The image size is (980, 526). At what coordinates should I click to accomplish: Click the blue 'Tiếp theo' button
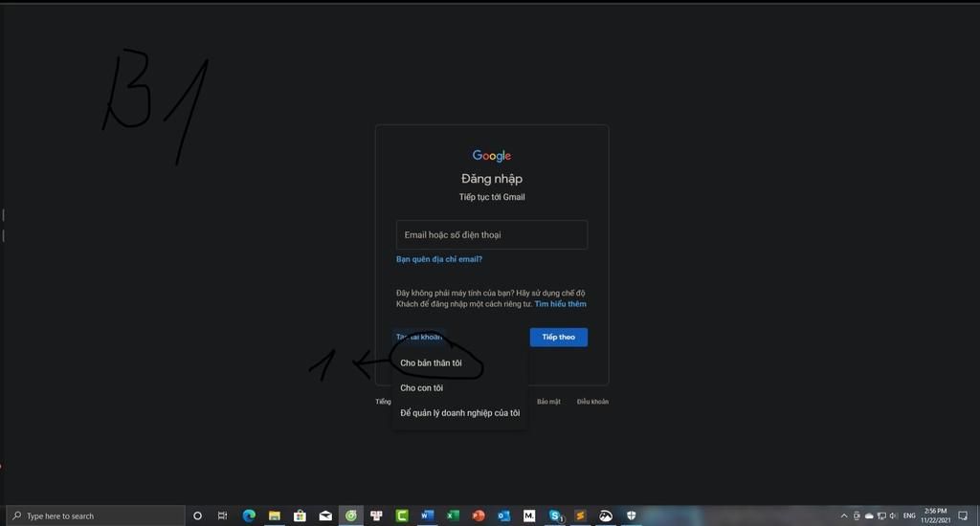pos(558,338)
